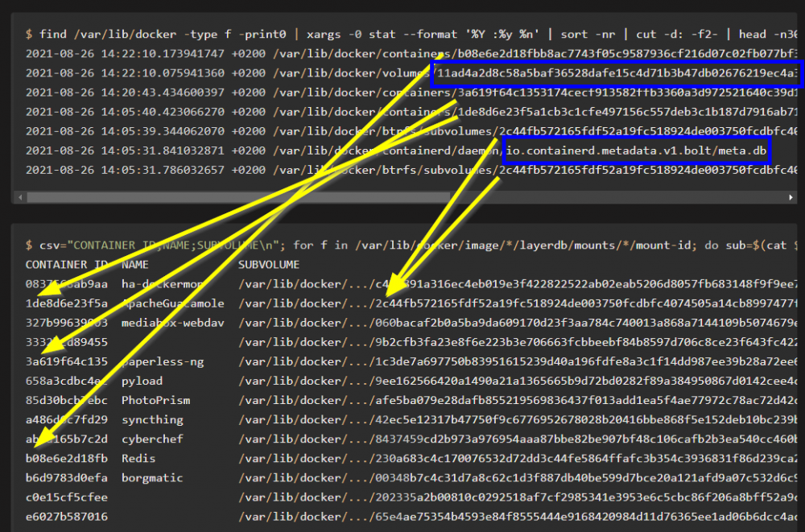Screen dimensions: 805x532
Task: Click subvolume path starting afe5ba079e28
Action: pyautogui.click(x=518, y=400)
